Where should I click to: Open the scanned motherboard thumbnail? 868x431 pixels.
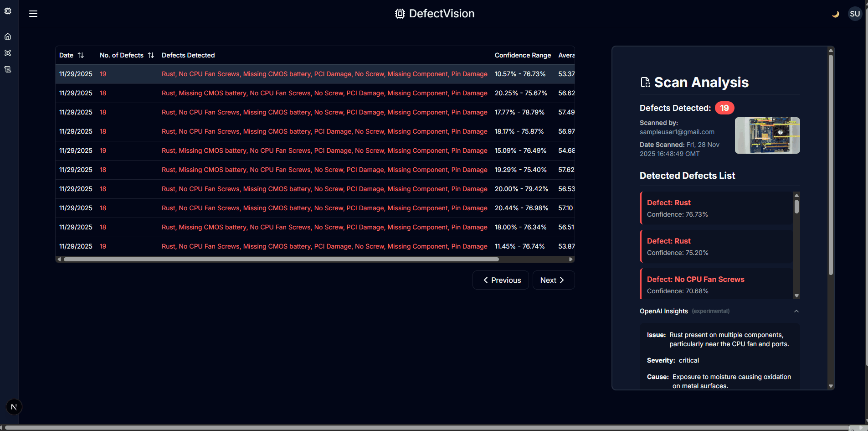point(767,135)
